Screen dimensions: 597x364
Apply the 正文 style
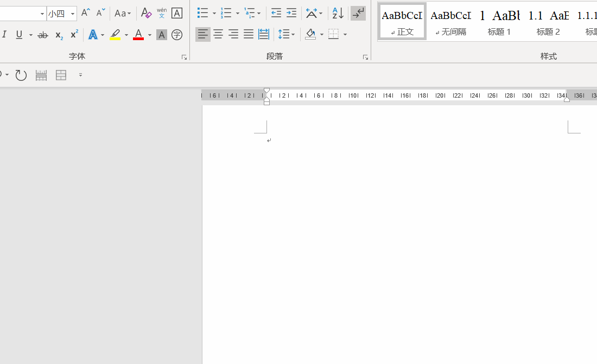[402, 21]
